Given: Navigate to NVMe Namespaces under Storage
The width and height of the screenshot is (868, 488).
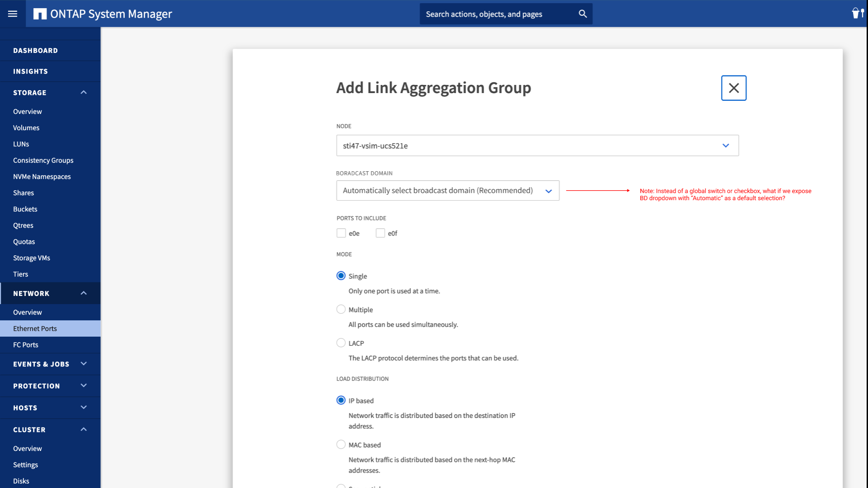Looking at the screenshot, I should click(42, 176).
